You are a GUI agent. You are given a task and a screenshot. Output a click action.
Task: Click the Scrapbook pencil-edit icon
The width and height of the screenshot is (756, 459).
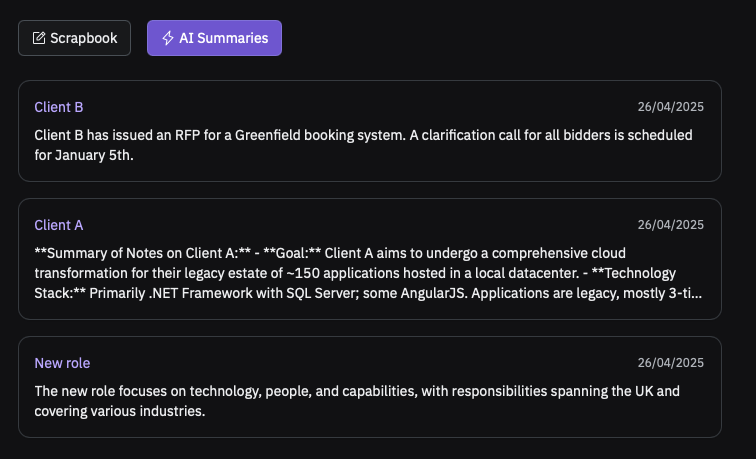pos(39,38)
